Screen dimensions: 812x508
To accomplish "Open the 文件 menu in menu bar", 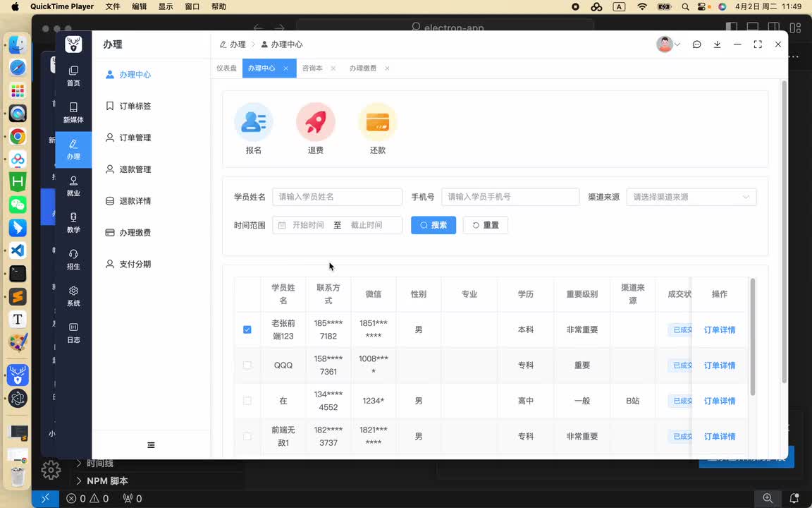I will [x=112, y=7].
